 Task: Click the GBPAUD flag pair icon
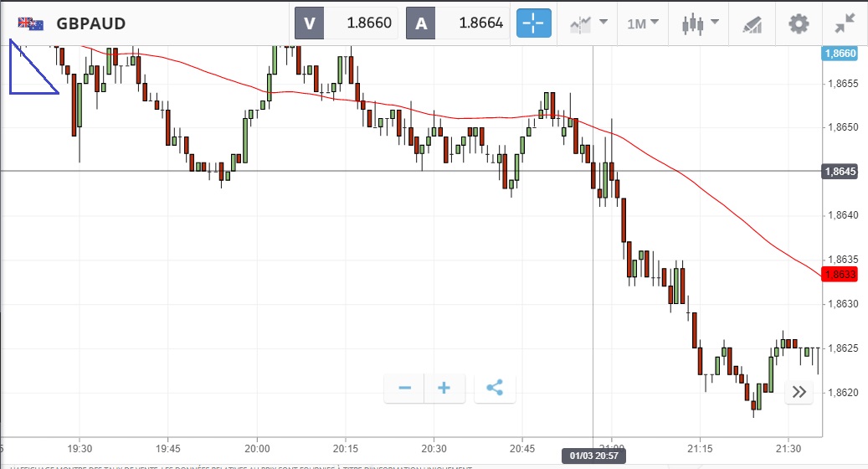click(31, 23)
